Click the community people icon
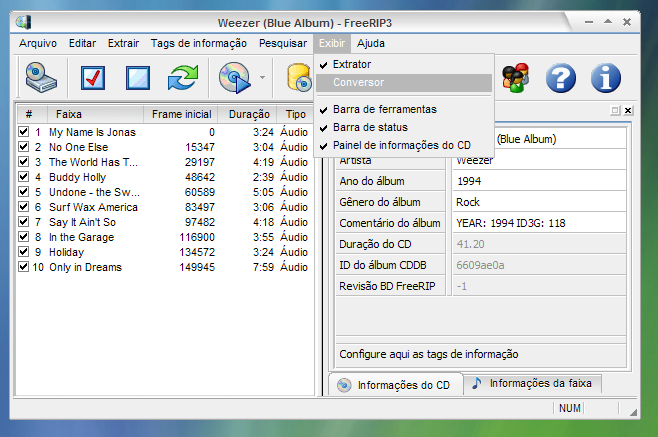 [516, 78]
